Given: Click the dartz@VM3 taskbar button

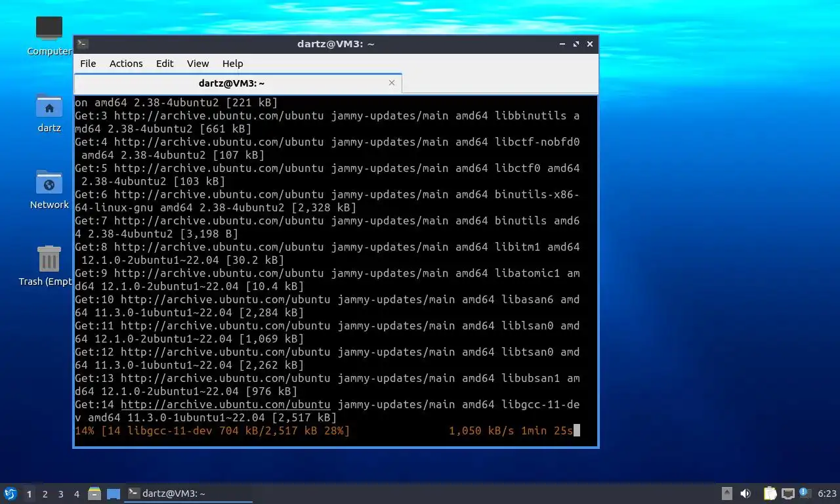Looking at the screenshot, I should [189, 493].
